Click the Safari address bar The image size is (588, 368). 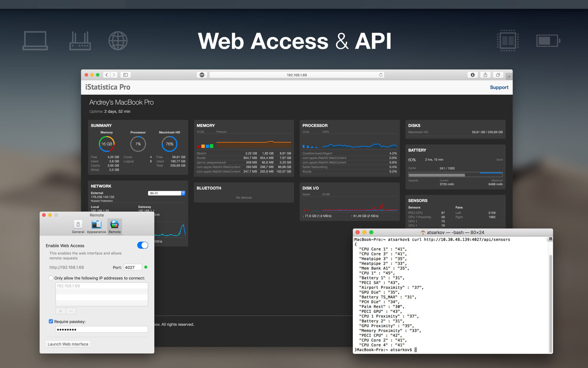(297, 75)
